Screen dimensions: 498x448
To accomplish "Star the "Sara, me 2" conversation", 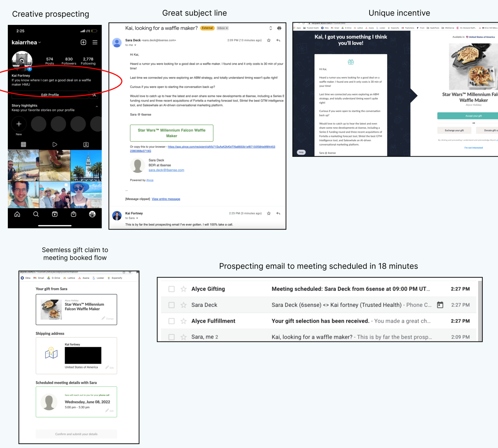I will 183,337.
